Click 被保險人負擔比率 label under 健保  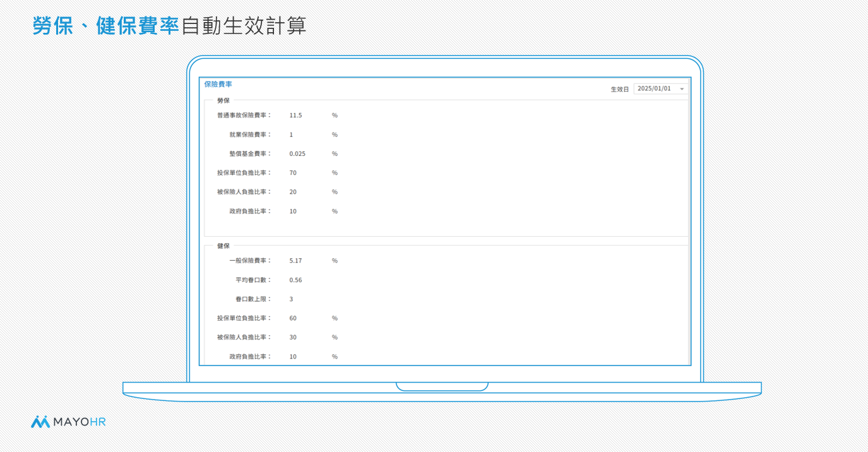click(244, 337)
